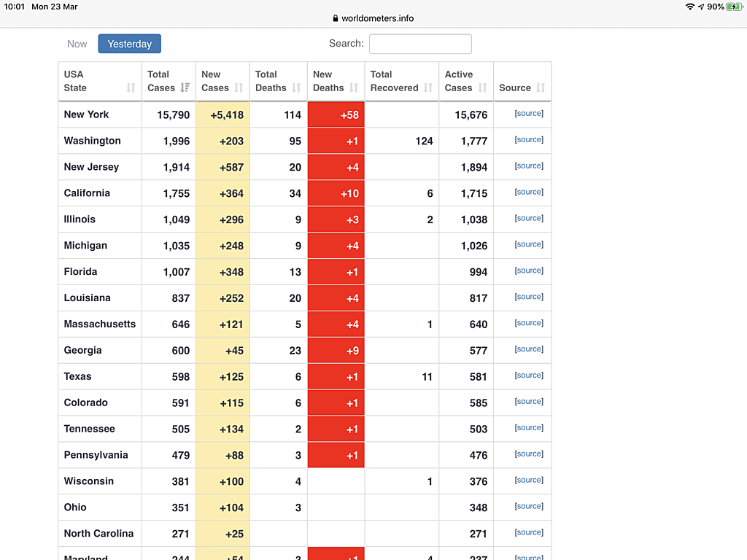This screenshot has width=747, height=560.
Task: Tap New York's 15,676 active cases value
Action: [x=471, y=114]
